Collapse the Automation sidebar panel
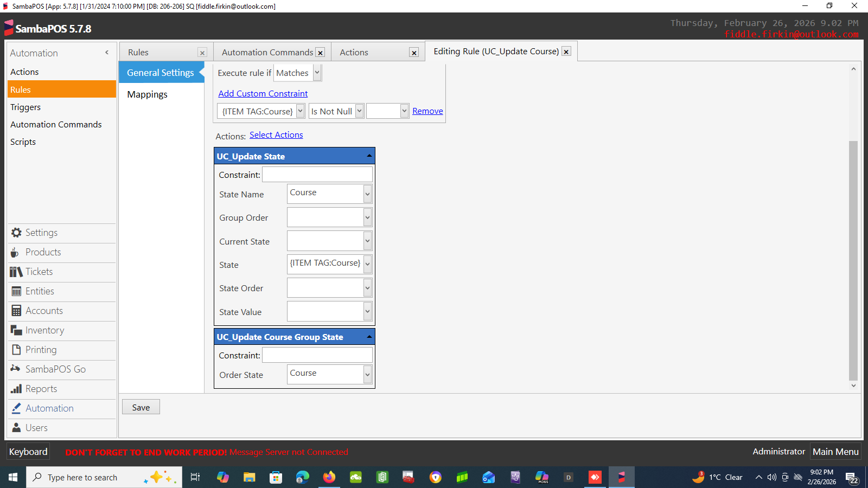 coord(107,53)
